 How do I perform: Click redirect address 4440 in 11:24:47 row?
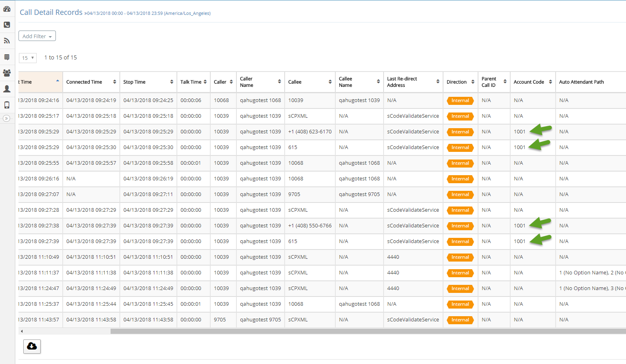(393, 288)
